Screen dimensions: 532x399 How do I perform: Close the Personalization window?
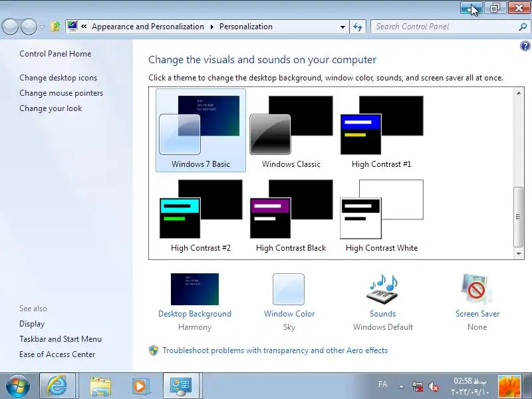[519, 8]
